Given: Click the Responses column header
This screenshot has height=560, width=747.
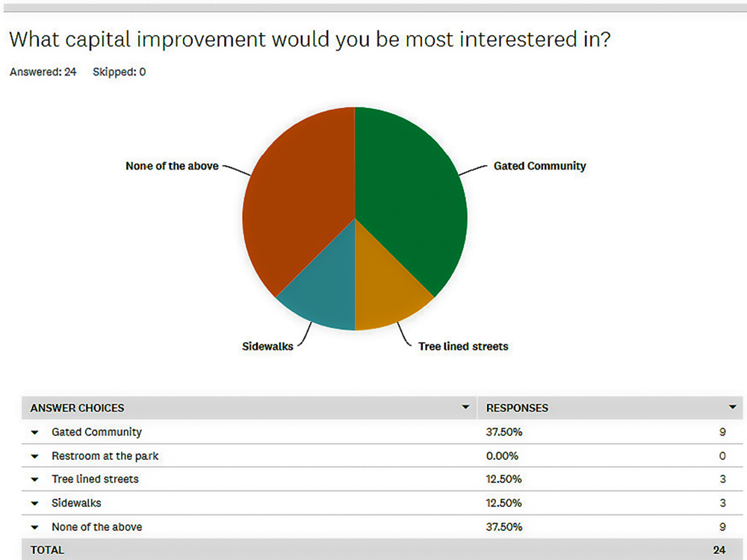Looking at the screenshot, I should pyautogui.click(x=517, y=408).
